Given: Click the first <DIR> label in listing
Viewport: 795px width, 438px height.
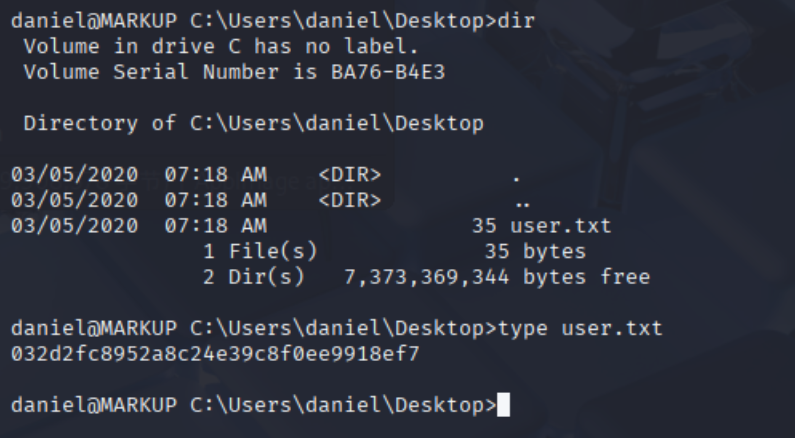Looking at the screenshot, I should coord(350,175).
